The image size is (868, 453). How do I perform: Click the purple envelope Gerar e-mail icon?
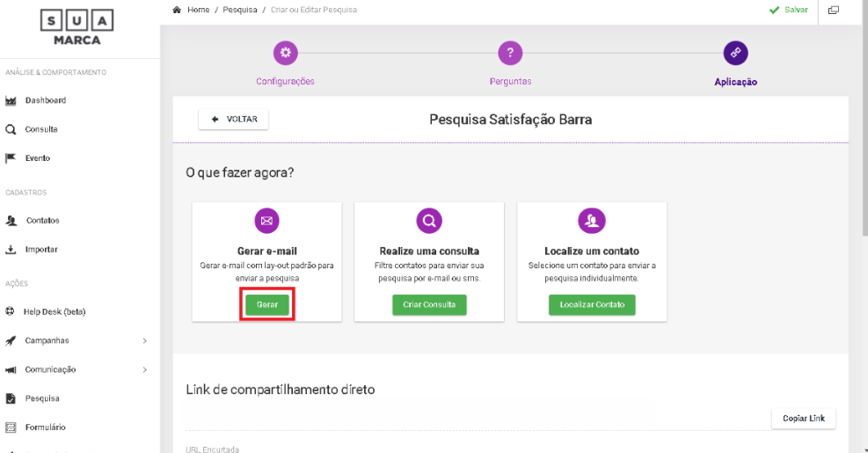266,221
